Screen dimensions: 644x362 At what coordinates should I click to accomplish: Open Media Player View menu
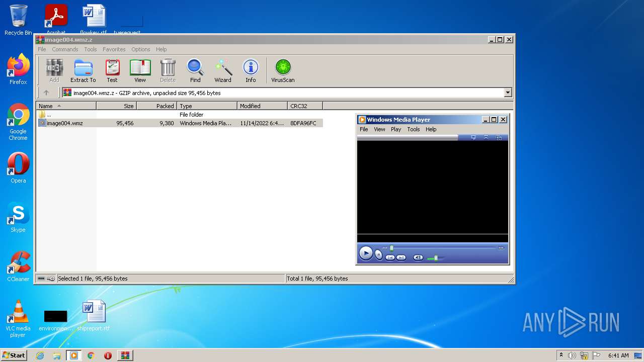[x=379, y=129]
